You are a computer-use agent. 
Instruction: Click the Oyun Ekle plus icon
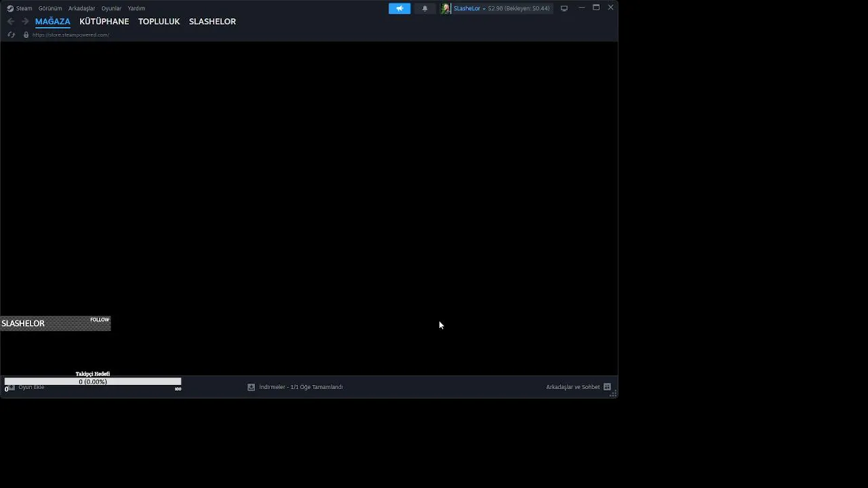[11, 387]
